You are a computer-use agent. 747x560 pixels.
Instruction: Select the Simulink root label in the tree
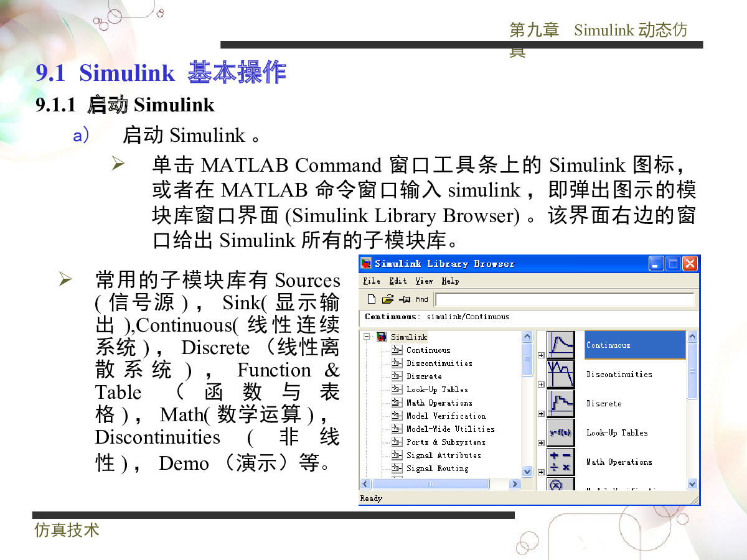point(409,337)
